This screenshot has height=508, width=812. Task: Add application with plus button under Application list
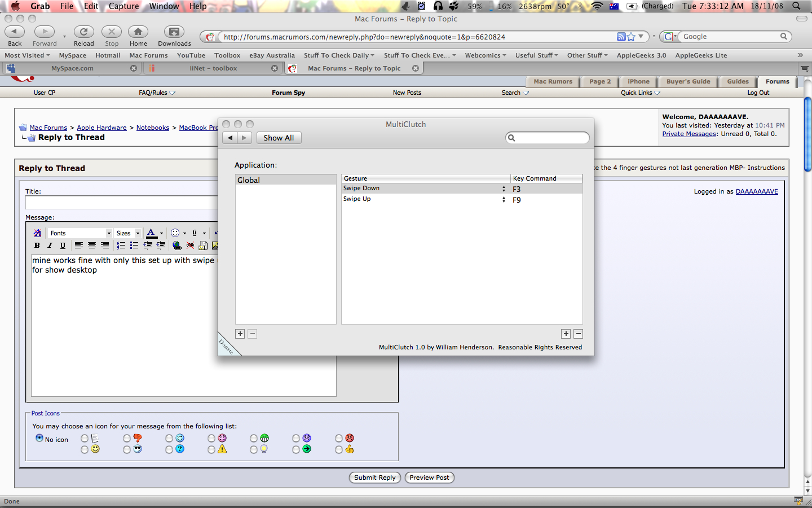click(x=240, y=334)
